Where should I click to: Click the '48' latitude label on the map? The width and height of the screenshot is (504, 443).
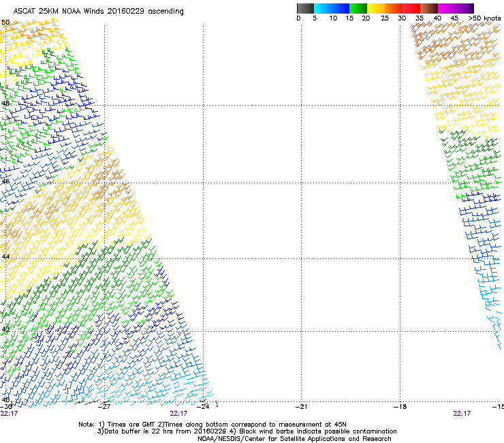click(5, 104)
